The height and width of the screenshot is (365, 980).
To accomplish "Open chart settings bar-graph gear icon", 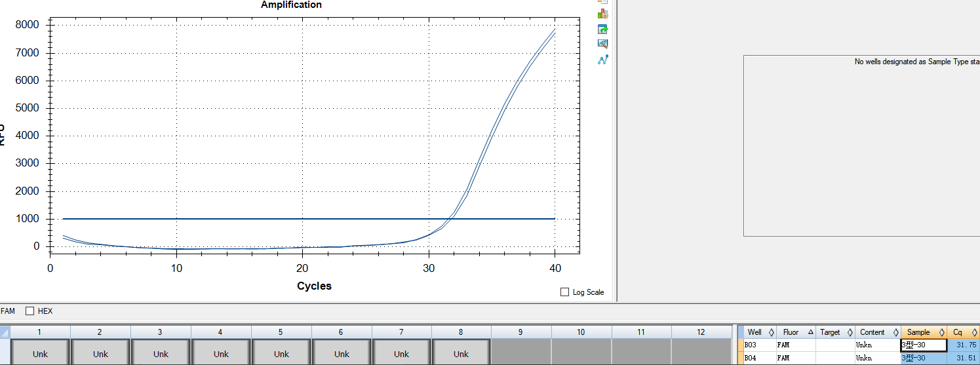I will (603, 14).
